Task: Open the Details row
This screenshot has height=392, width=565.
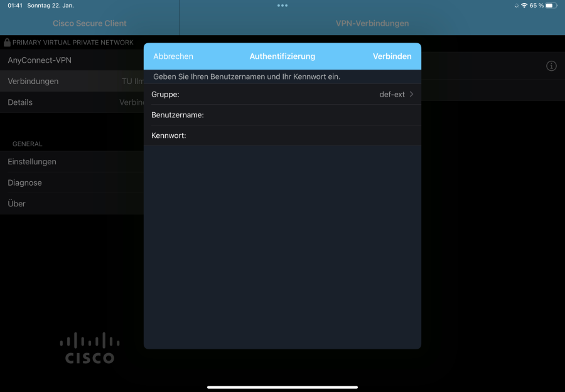Action: click(x=72, y=102)
